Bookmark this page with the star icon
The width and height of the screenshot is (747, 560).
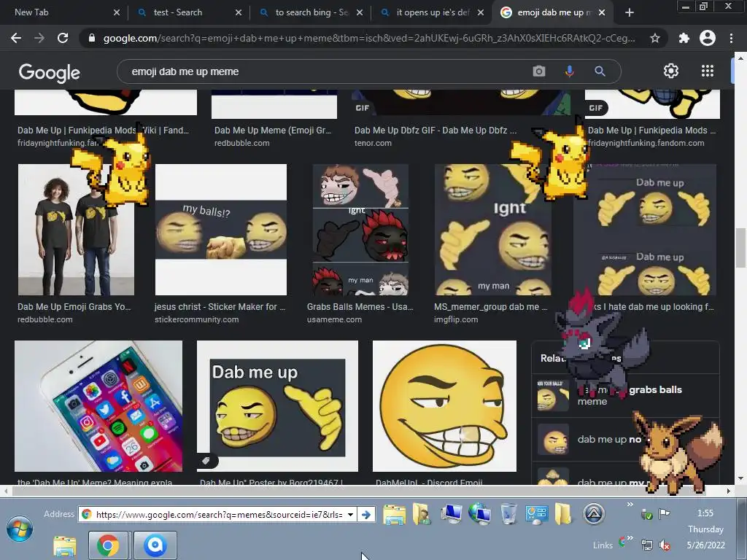tap(655, 38)
